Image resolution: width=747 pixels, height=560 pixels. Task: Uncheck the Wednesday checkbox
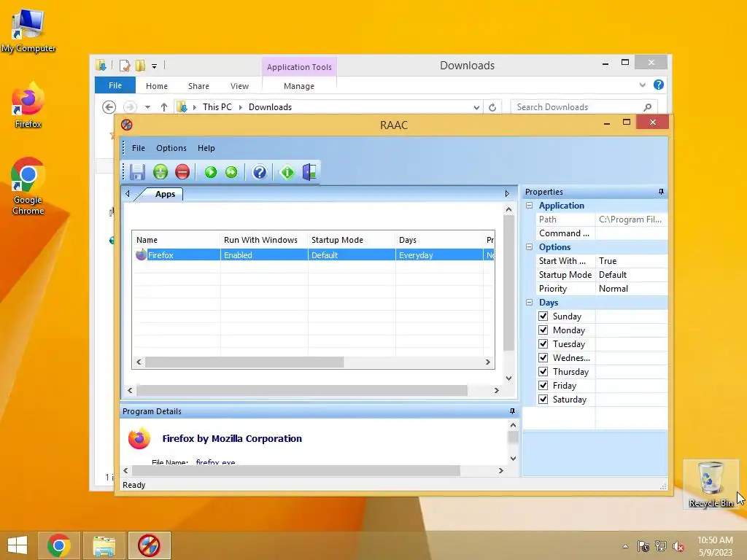pyautogui.click(x=543, y=357)
